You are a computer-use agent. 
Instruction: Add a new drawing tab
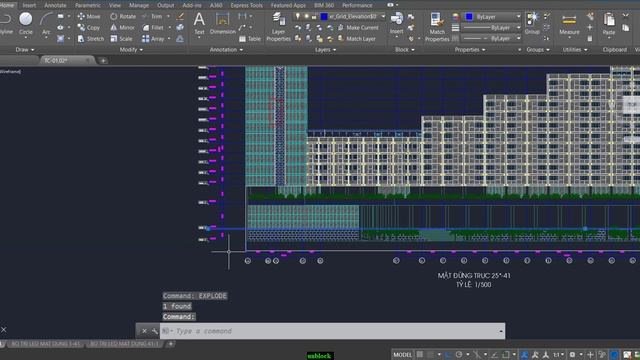click(103, 60)
